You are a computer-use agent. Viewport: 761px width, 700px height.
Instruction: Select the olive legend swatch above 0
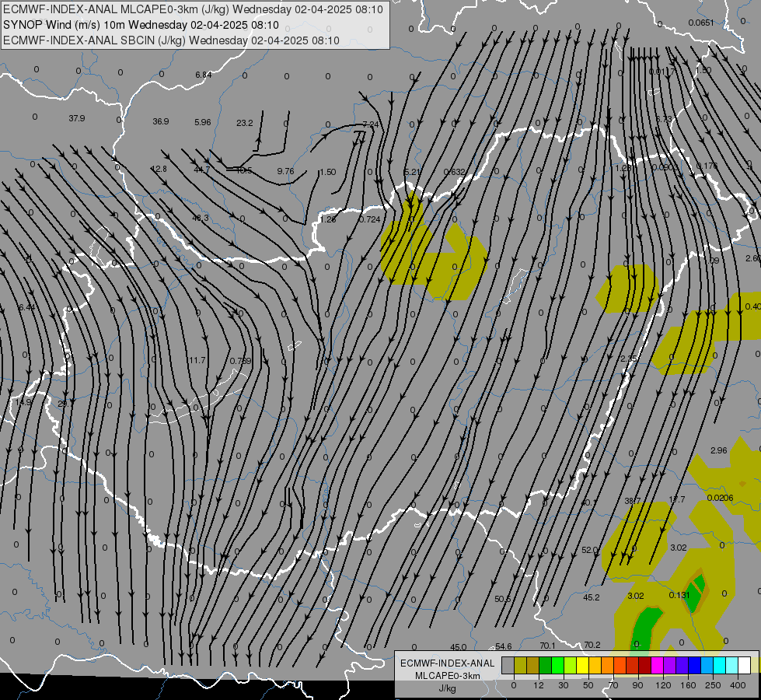(520, 666)
